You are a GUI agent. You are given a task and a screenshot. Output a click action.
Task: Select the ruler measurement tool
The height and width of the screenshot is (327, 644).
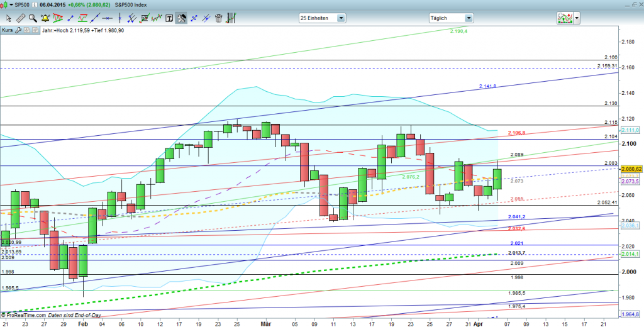(21, 18)
